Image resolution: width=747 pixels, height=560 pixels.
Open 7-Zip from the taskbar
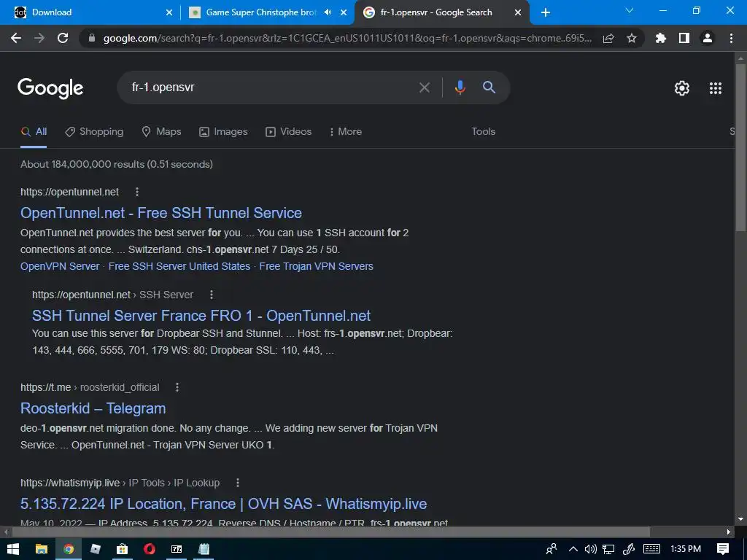[177, 549]
